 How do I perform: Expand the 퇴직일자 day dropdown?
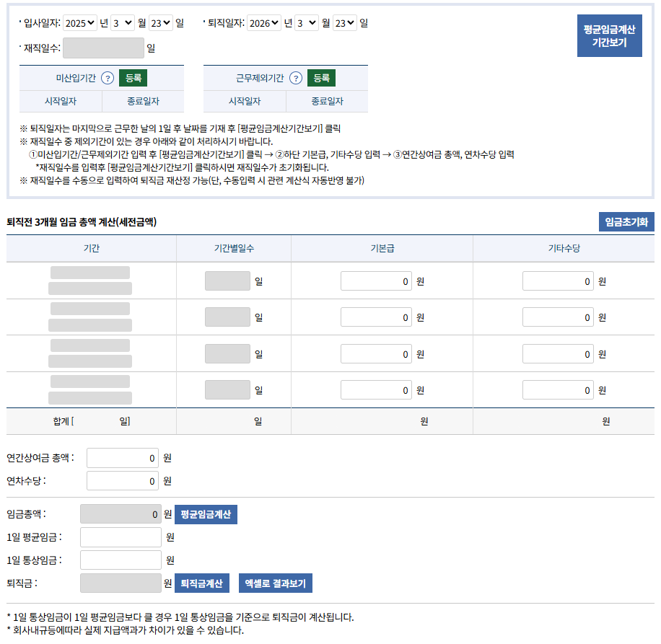click(x=345, y=23)
